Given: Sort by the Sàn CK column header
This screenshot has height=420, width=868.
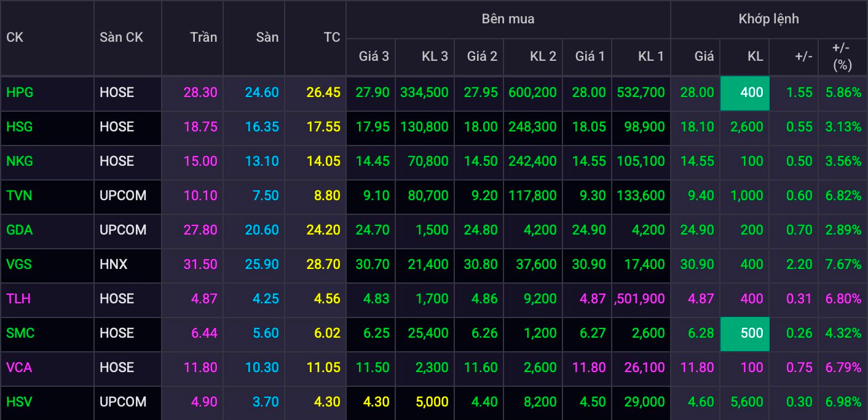Looking at the screenshot, I should pyautogui.click(x=121, y=37).
